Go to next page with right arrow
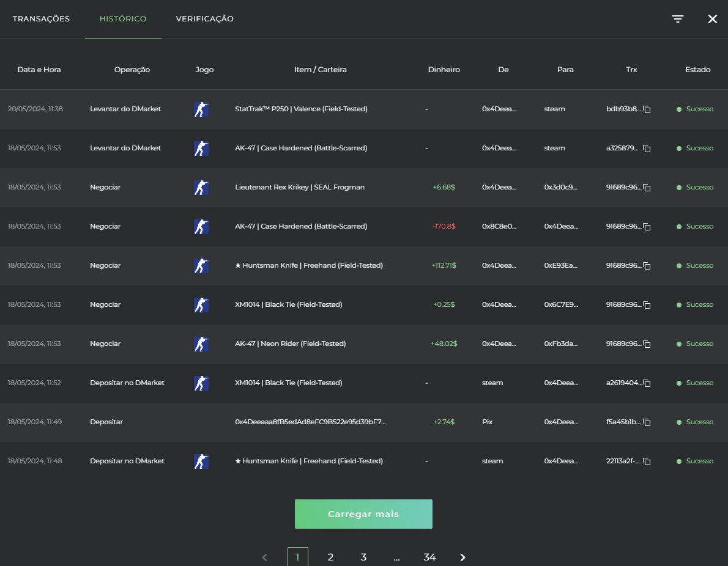Viewport: 728px width, 566px height. [462, 557]
